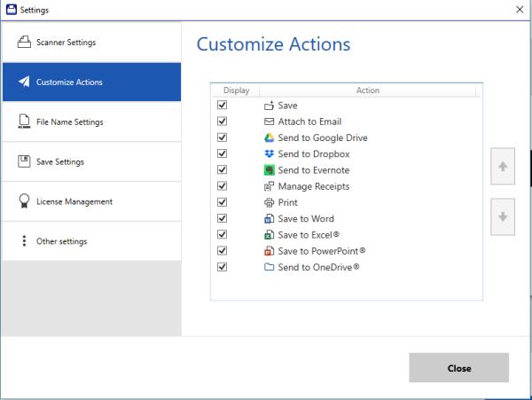Click the Evernote elephant icon
532x400 pixels.
point(270,169)
